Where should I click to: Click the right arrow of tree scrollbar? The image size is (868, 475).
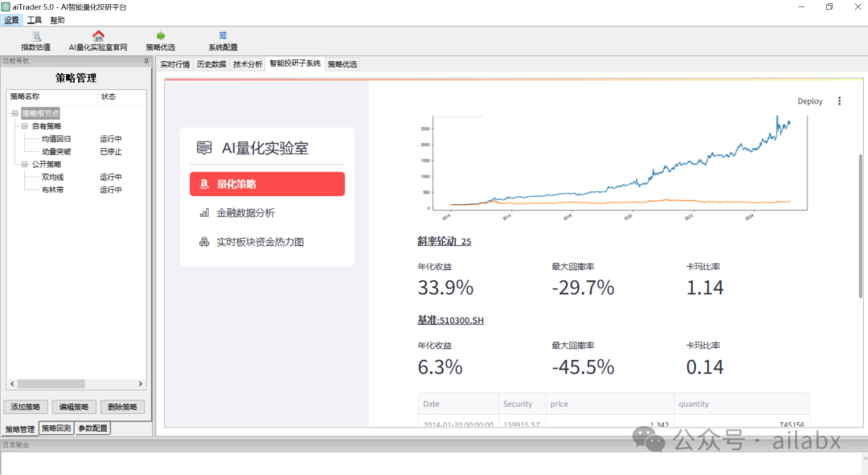[x=141, y=383]
